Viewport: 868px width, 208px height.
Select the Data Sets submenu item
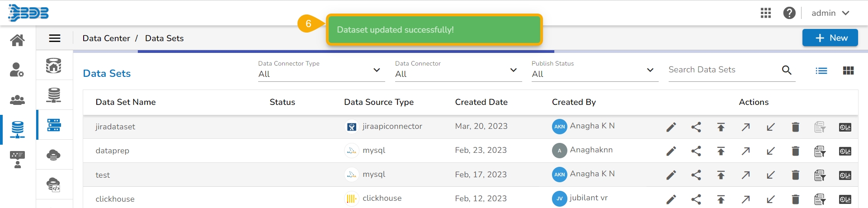click(54, 125)
